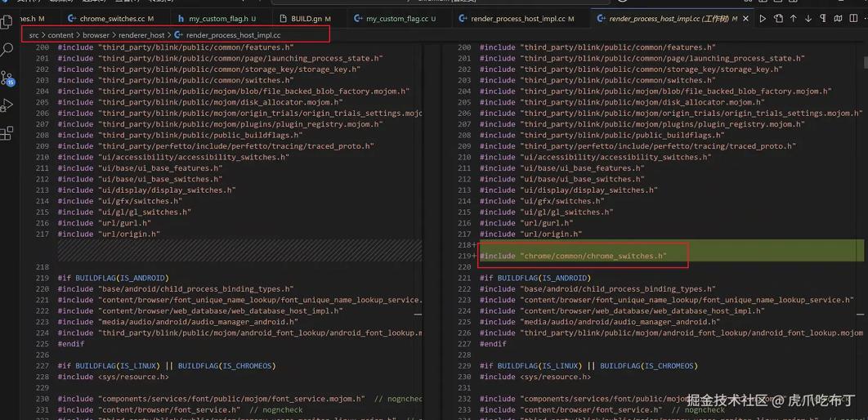The image size is (868, 420).
Task: Go to next change with down arrow
Action: [x=808, y=19]
